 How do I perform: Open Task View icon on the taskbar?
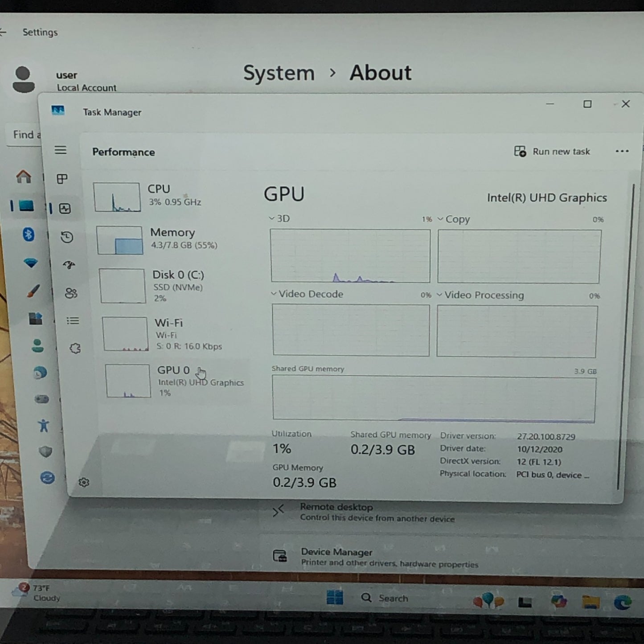525,603
